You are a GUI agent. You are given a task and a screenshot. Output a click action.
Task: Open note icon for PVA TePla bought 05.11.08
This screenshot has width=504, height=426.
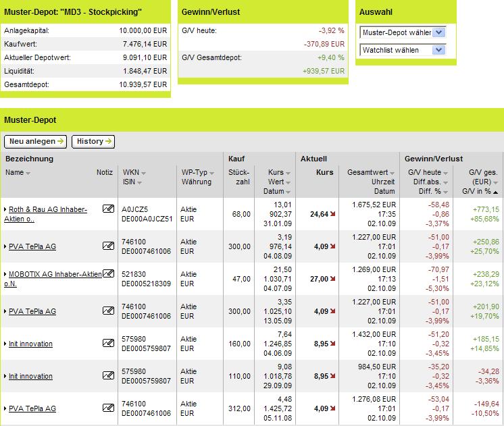click(x=108, y=408)
